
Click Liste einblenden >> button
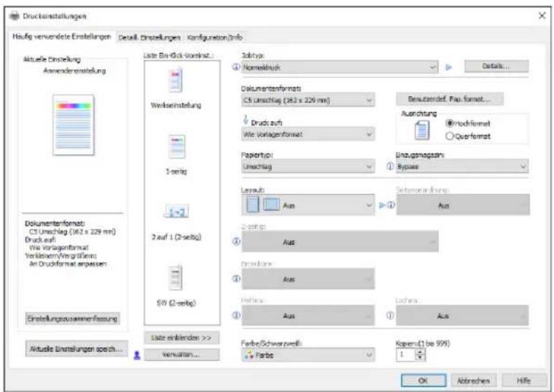182,337
